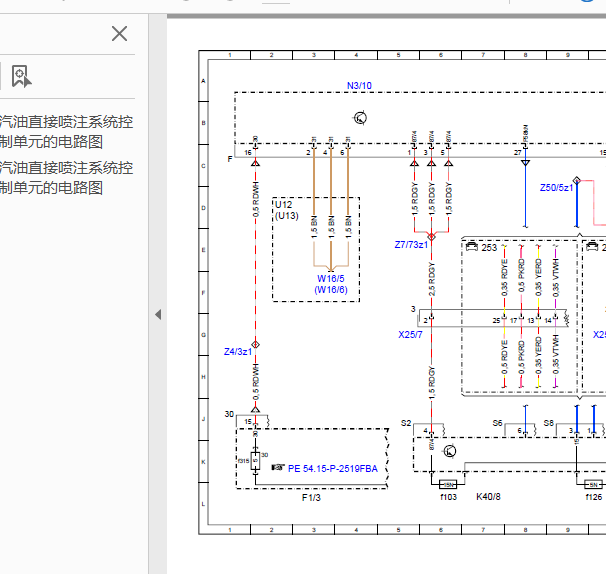Click the (U13) text label

(x=287, y=216)
